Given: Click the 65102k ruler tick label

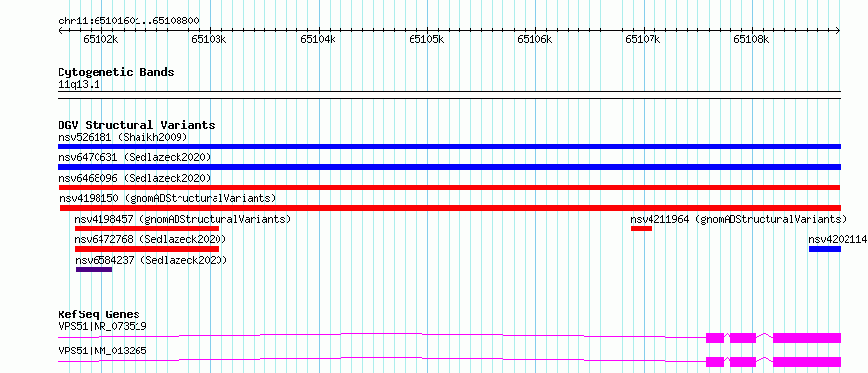Looking at the screenshot, I should point(100,39).
